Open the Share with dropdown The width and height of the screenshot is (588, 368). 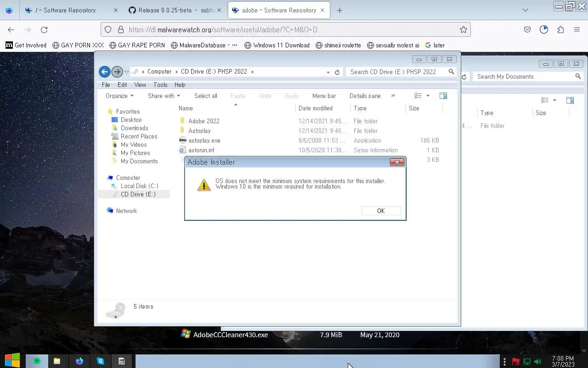pyautogui.click(x=164, y=96)
